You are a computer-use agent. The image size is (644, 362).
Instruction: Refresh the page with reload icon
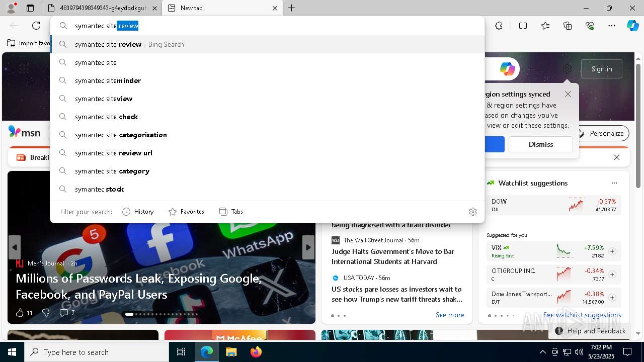point(36,26)
